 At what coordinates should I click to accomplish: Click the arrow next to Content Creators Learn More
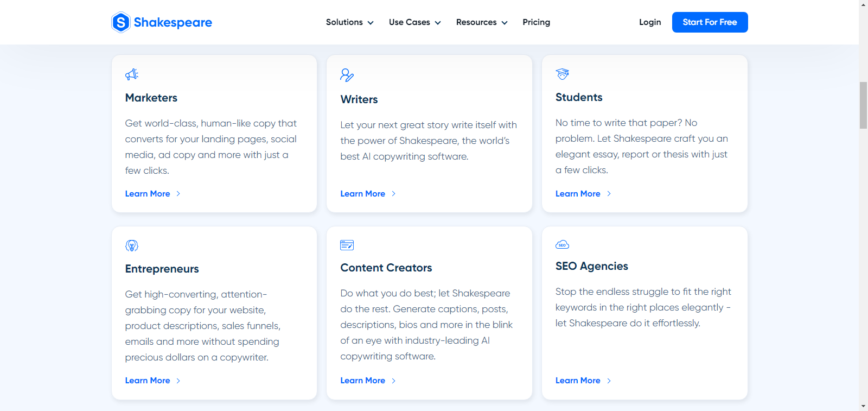pyautogui.click(x=393, y=381)
